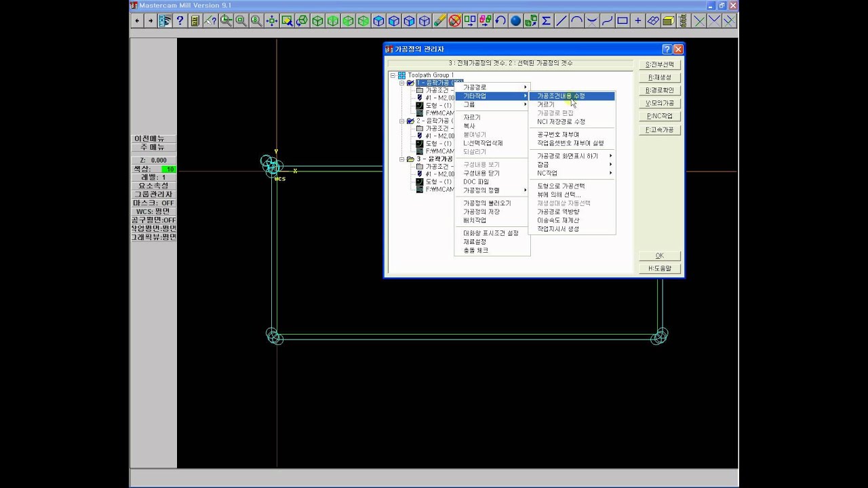Image resolution: width=868 pixels, height=488 pixels.
Task: Collapse the Toolpath Group 1 tree node
Action: pos(393,75)
